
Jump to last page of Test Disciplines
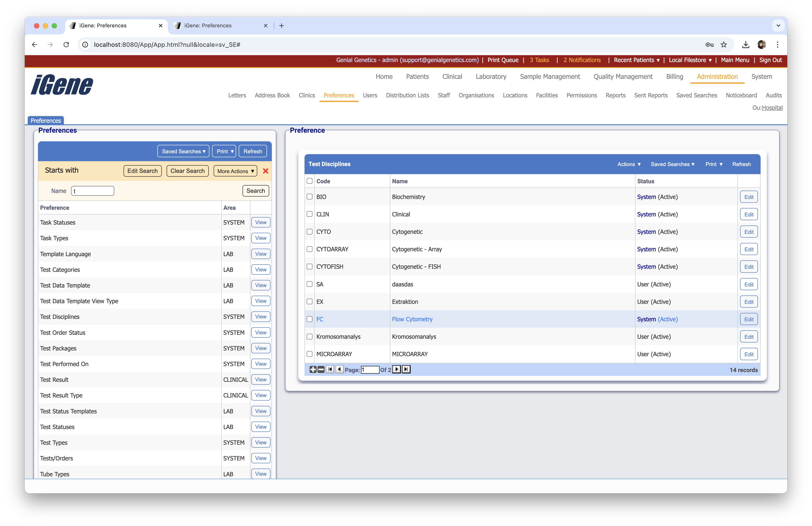pos(406,369)
